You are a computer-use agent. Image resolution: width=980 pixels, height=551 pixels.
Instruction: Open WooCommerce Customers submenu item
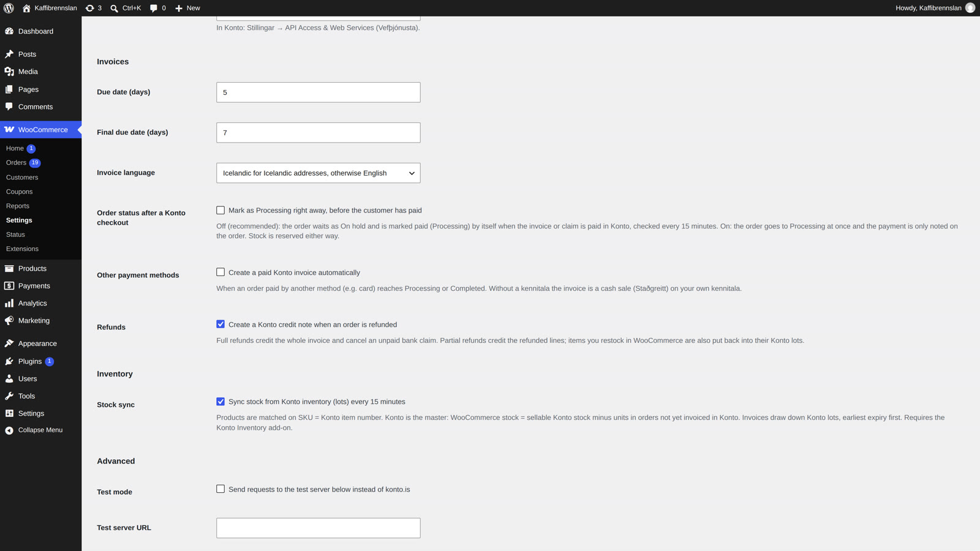[22, 177]
